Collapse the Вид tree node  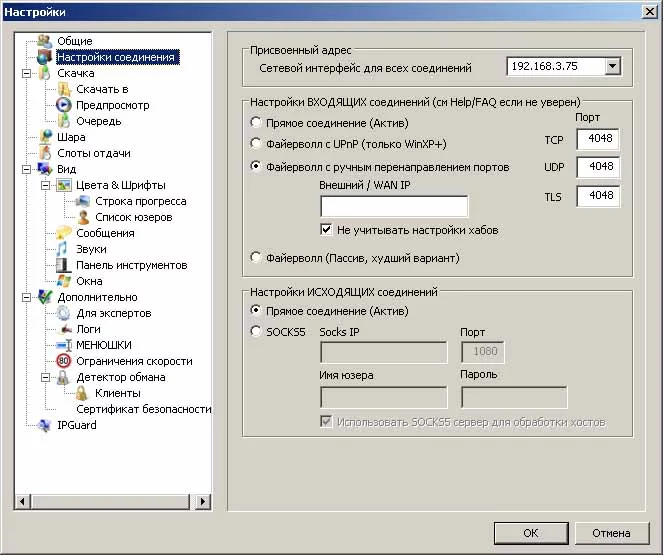click(x=26, y=170)
